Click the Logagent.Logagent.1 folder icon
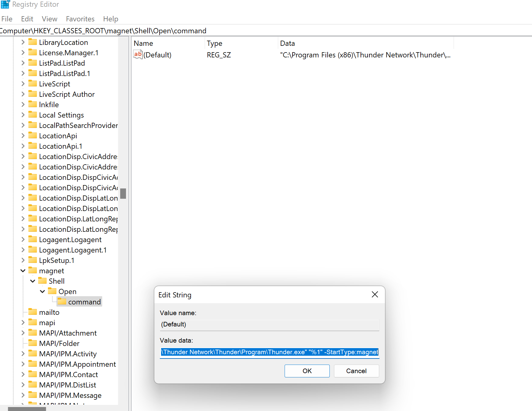Viewport: 532px width, 411px height. tap(33, 249)
